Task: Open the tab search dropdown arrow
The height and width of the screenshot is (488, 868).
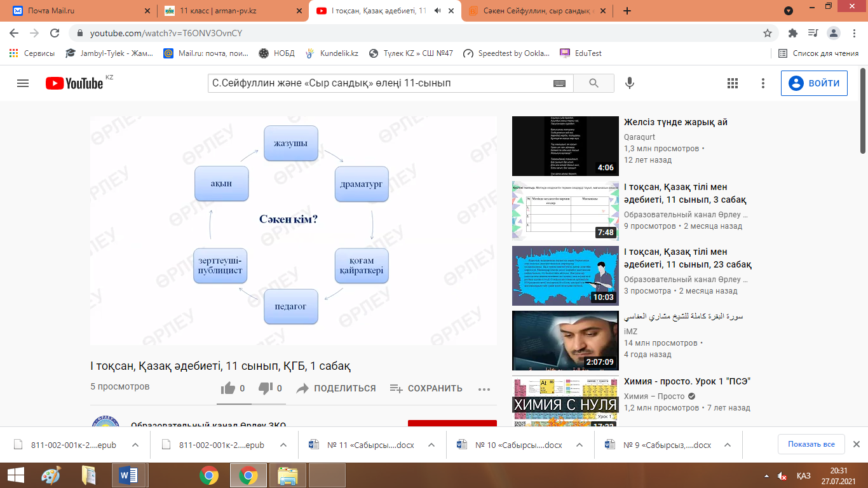Action: point(789,11)
